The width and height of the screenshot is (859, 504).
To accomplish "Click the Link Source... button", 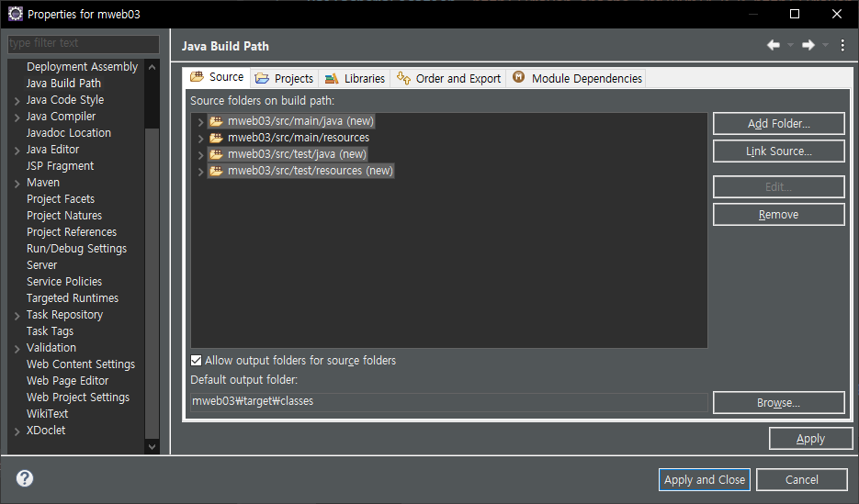I will pos(778,151).
